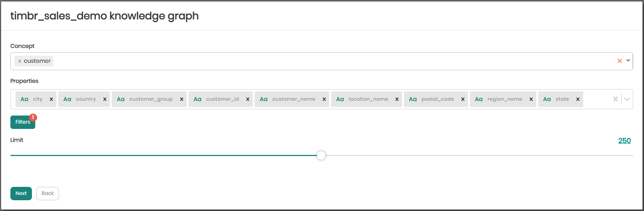The width and height of the screenshot is (644, 211).
Task: Click the Aa type icon for customer_name
Action: (264, 99)
